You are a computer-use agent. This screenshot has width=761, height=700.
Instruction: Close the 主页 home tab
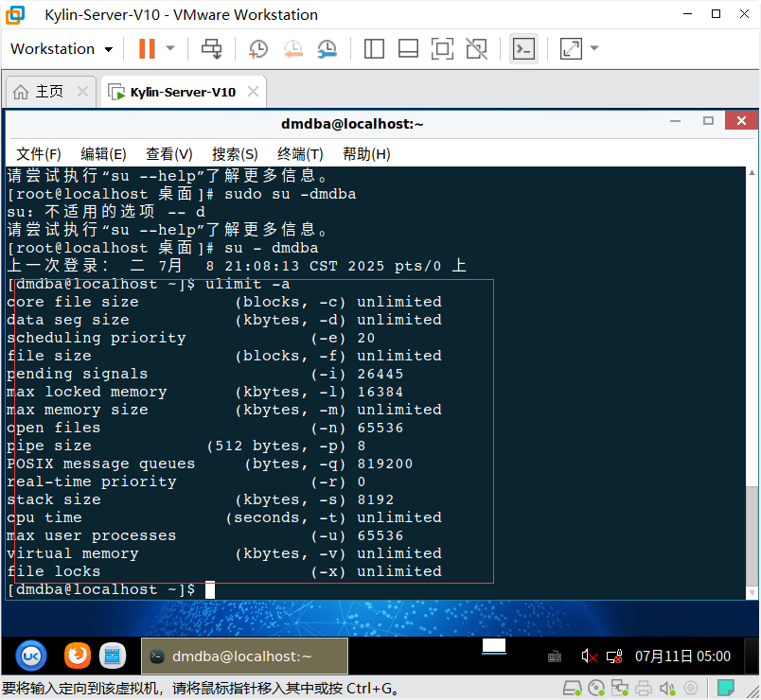(83, 91)
